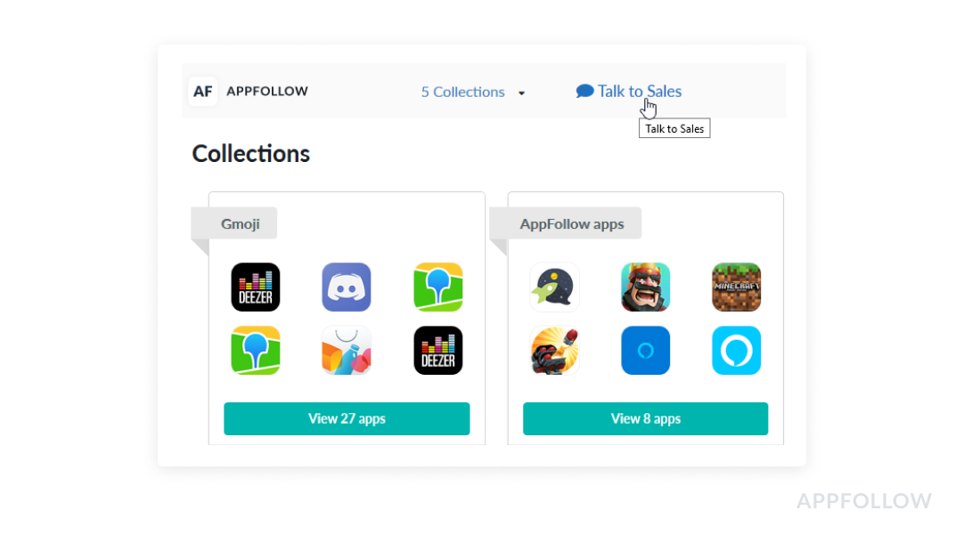Expand the 5 Collections dropdown
980x535 pixels.
pos(473,92)
